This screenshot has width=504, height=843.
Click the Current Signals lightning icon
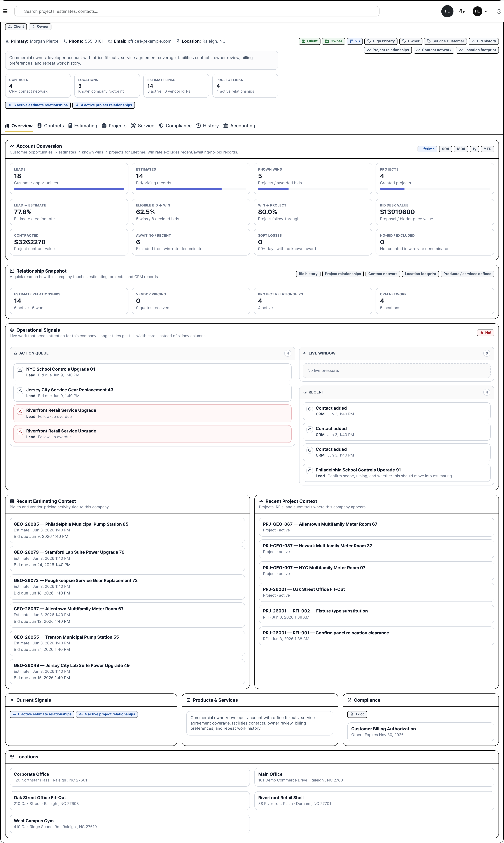click(x=12, y=700)
